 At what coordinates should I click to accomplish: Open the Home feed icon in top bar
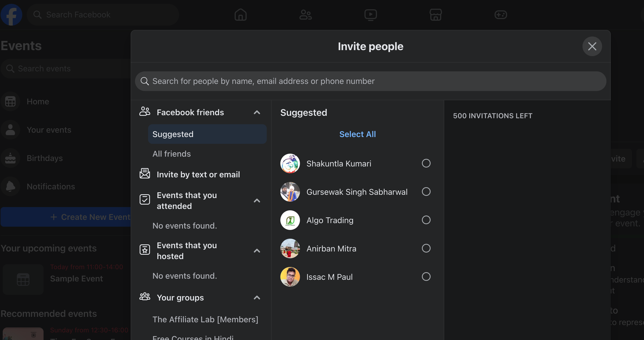point(241,15)
